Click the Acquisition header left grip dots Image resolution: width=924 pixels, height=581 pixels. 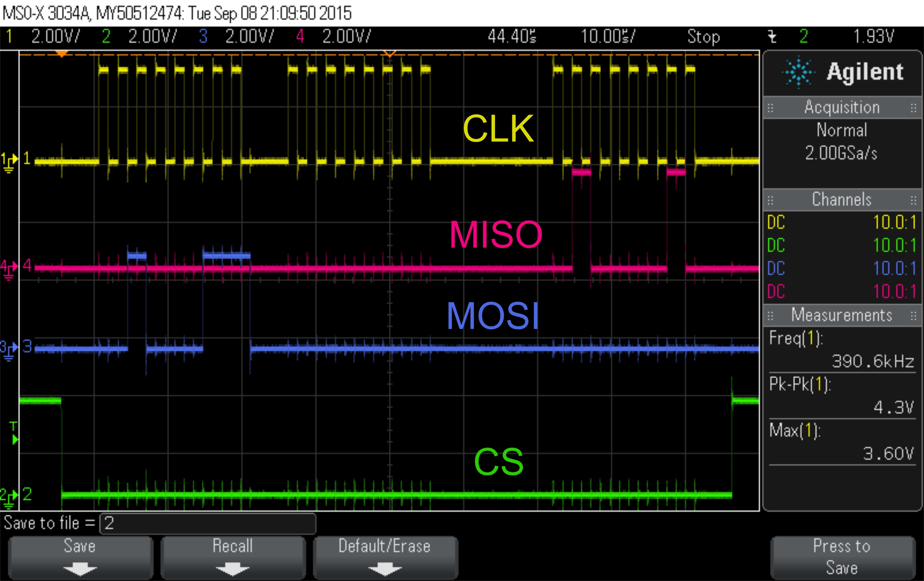[770, 108]
